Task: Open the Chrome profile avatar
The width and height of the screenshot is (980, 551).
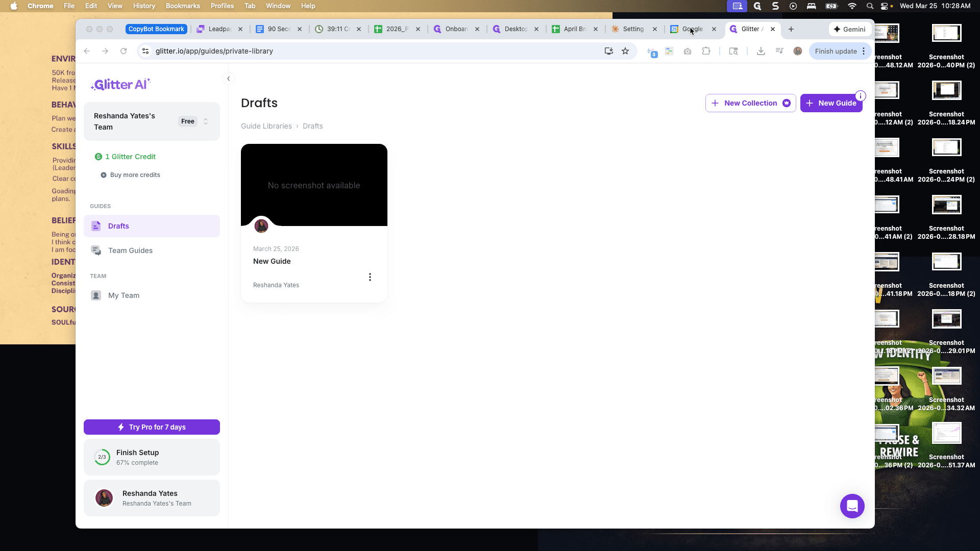Action: [798, 51]
